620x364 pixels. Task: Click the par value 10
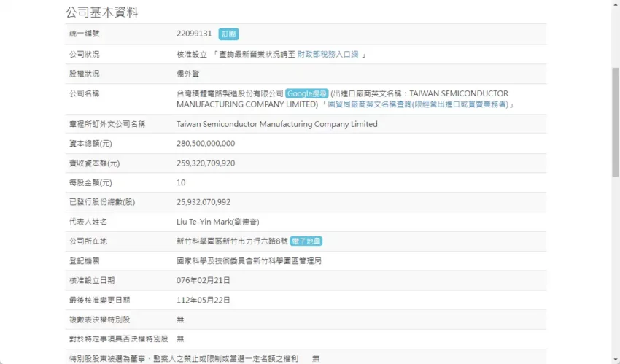(x=181, y=182)
